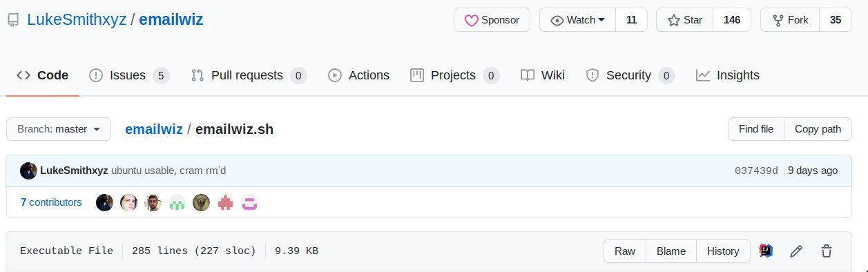The image size is (868, 272).
Task: Open the Security tab
Action: pos(630,75)
